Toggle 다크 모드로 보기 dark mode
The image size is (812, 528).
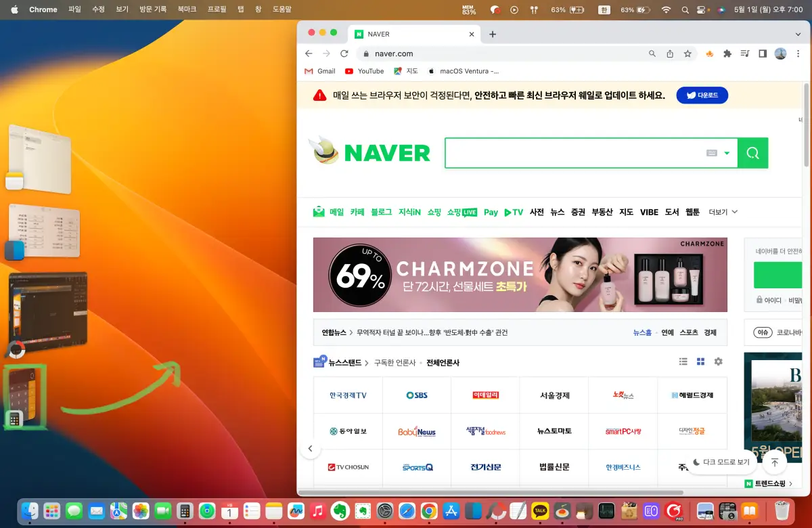[x=723, y=462]
